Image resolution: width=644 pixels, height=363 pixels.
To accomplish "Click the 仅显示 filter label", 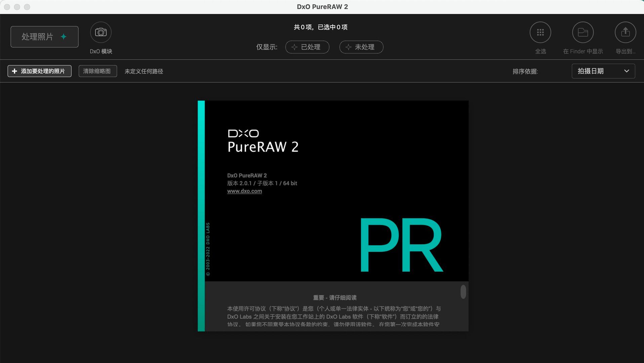I will pos(267,47).
